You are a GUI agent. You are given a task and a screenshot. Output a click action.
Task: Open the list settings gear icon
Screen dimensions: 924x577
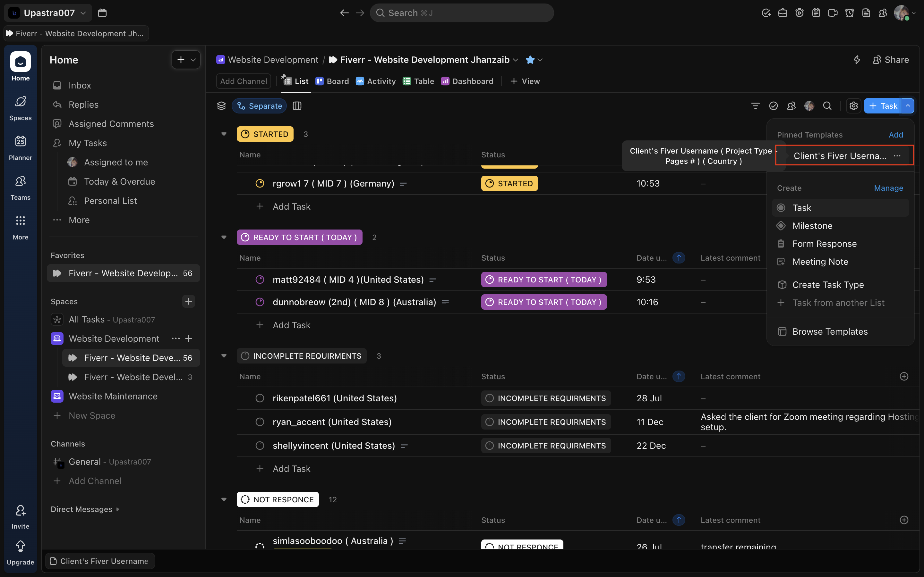click(x=853, y=106)
